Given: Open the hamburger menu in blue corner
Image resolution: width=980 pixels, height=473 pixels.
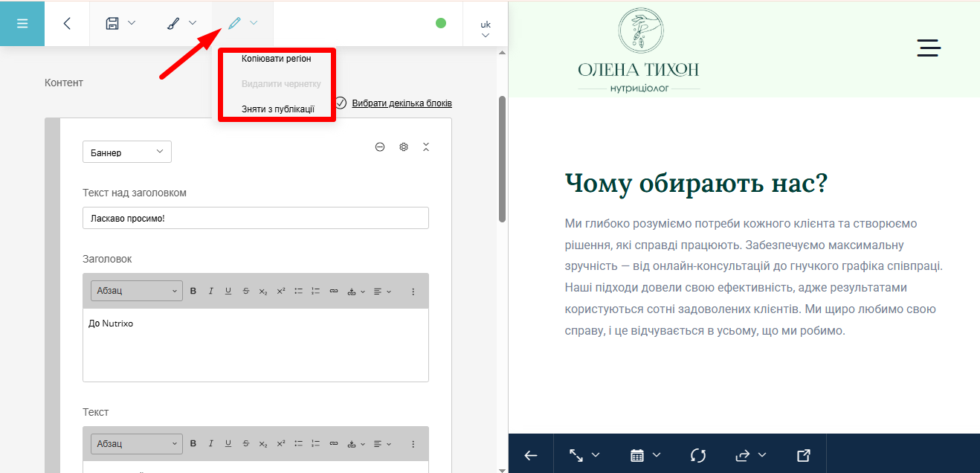Looking at the screenshot, I should click(x=22, y=23).
